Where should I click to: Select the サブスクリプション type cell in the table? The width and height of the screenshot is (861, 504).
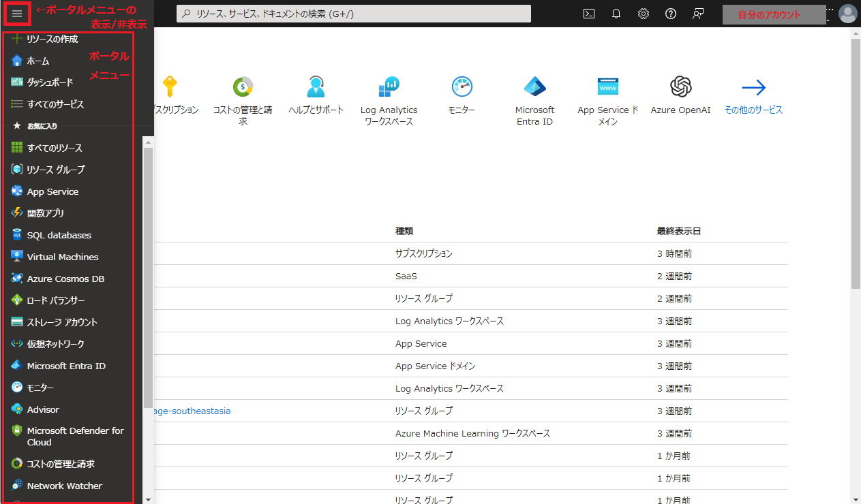pyautogui.click(x=424, y=253)
